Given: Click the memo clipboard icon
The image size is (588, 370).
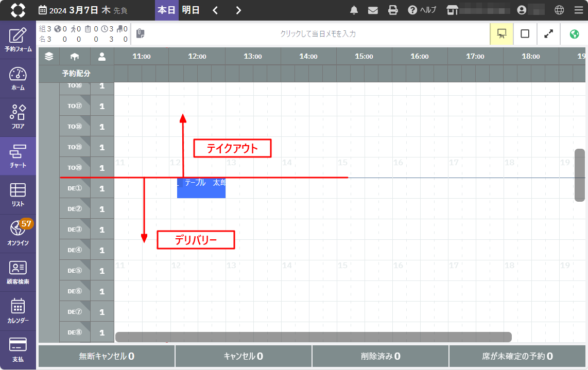Looking at the screenshot, I should [140, 34].
